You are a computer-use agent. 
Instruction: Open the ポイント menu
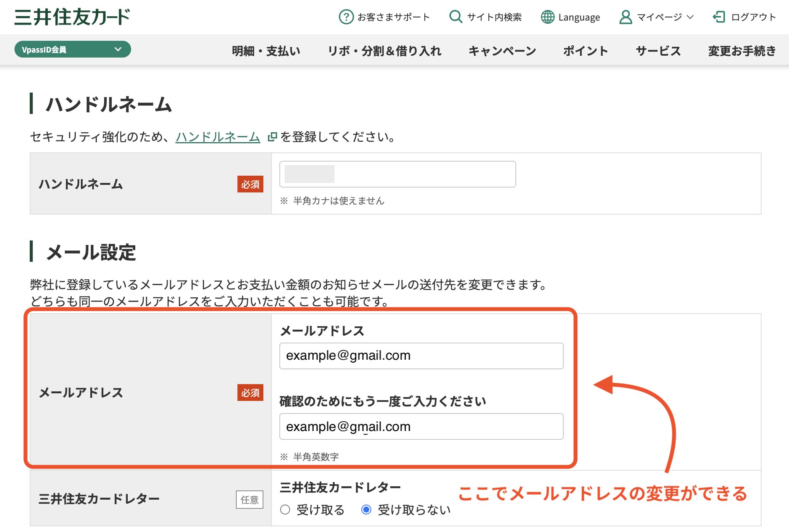click(585, 51)
